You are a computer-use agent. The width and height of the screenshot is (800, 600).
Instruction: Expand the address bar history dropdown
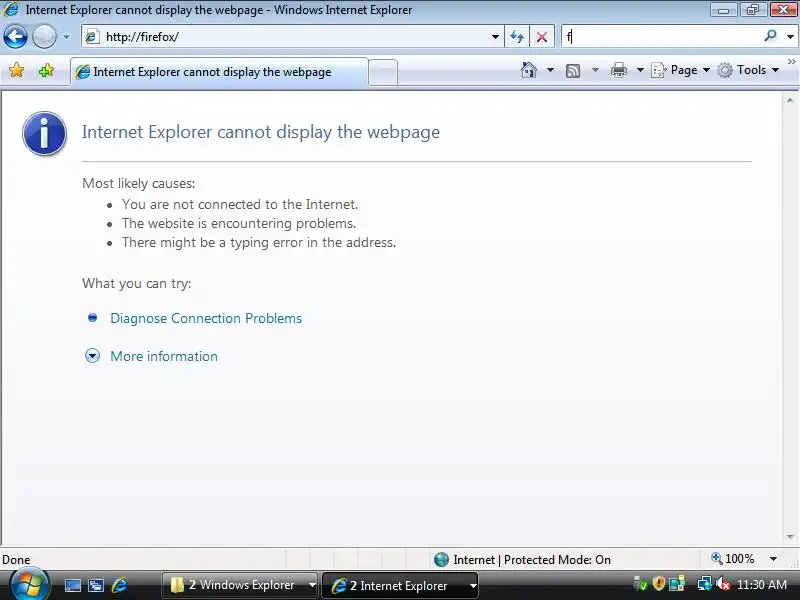pos(495,37)
